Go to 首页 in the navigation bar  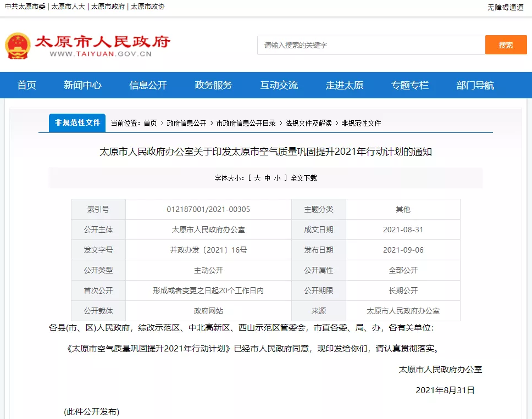click(26, 85)
